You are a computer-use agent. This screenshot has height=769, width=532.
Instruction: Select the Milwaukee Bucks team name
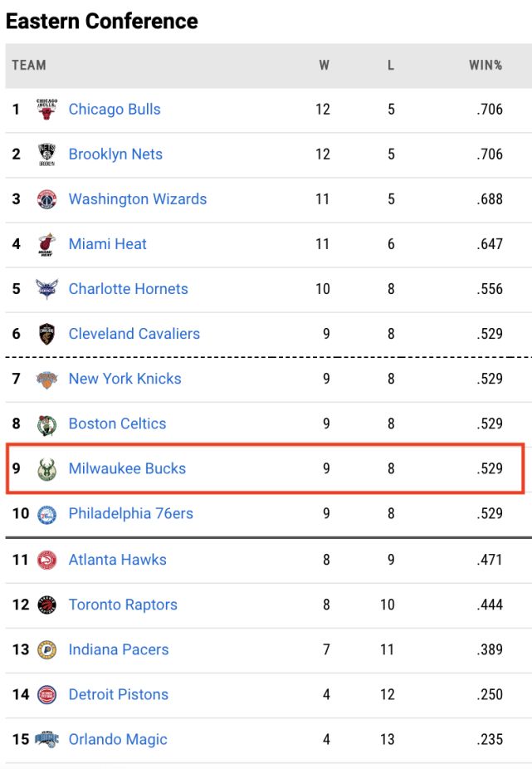(127, 468)
